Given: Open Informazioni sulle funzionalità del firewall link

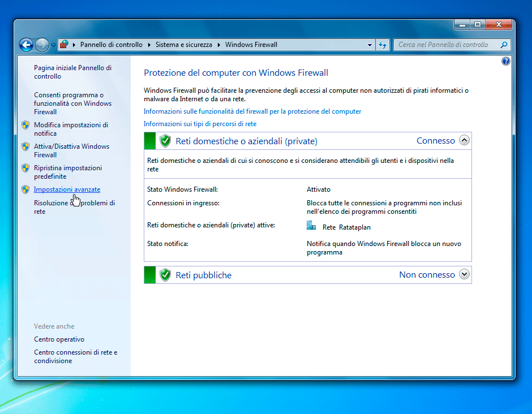Looking at the screenshot, I should pos(252,111).
